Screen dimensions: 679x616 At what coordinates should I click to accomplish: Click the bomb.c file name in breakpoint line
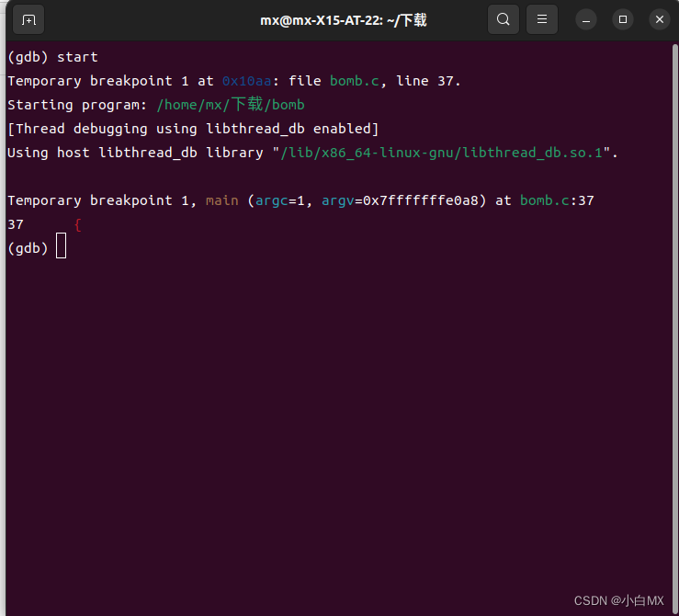355,81
